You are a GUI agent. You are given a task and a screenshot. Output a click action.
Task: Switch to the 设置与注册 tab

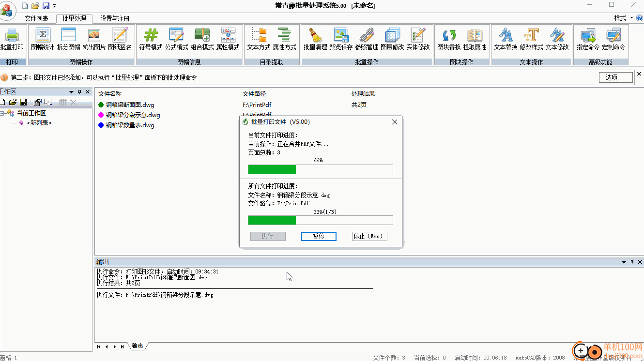tap(115, 18)
